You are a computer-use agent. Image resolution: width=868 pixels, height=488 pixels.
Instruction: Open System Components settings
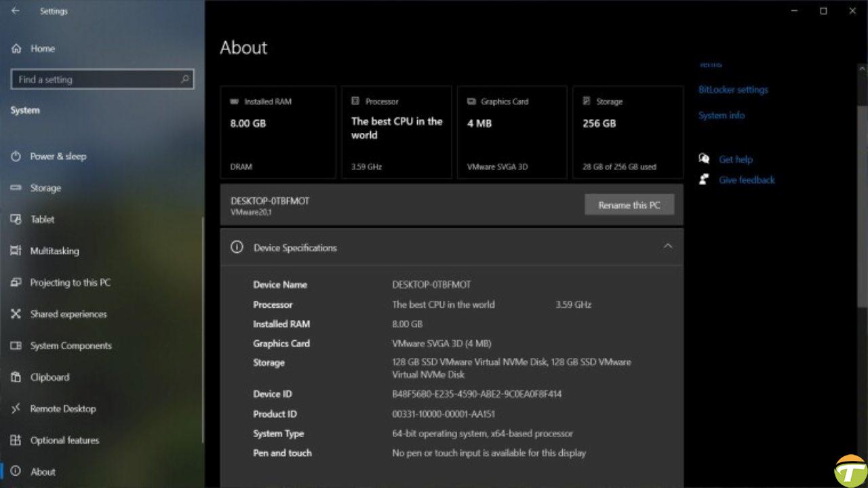click(x=71, y=346)
